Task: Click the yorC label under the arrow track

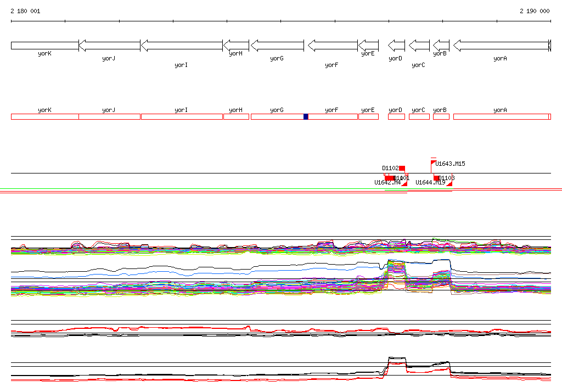Action: tap(418, 65)
